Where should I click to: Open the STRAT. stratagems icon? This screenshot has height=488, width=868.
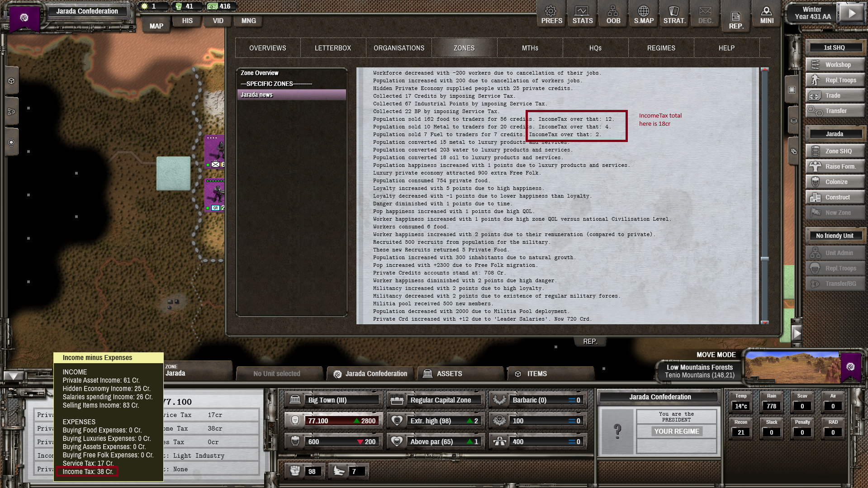tap(674, 14)
